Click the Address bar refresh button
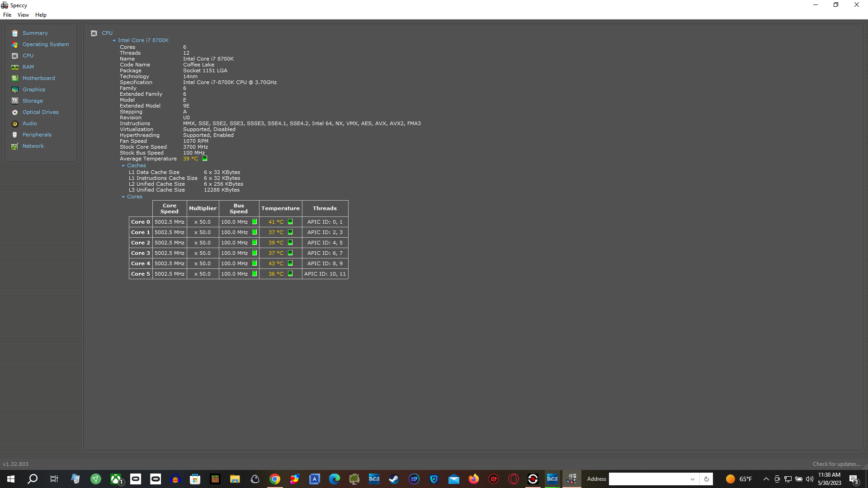The height and width of the screenshot is (488, 868). tap(706, 479)
